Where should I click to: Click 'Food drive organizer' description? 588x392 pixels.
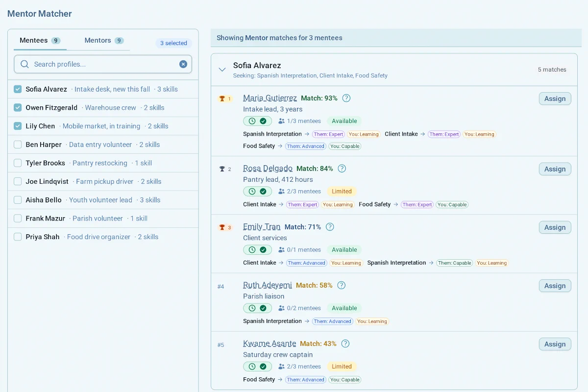point(98,237)
